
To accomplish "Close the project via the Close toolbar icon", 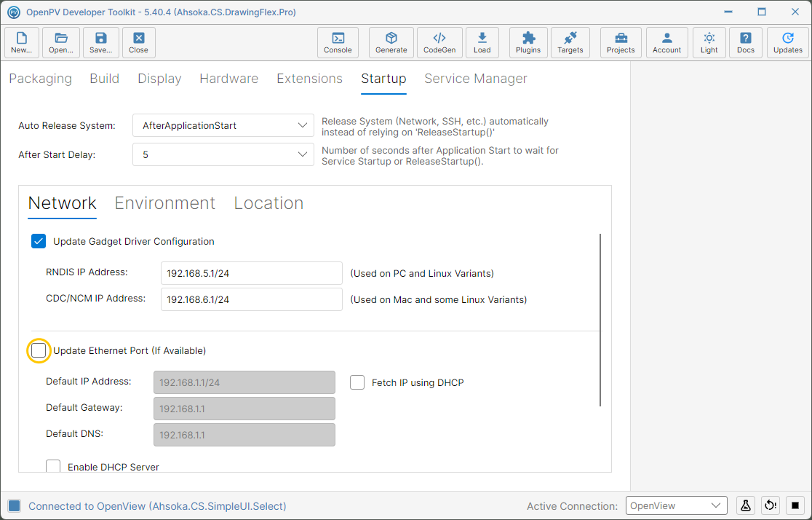I will pyautogui.click(x=139, y=42).
